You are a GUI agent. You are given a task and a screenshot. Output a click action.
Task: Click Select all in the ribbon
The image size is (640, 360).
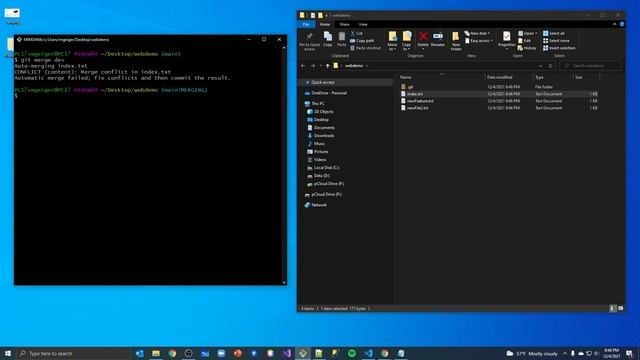coord(554,33)
